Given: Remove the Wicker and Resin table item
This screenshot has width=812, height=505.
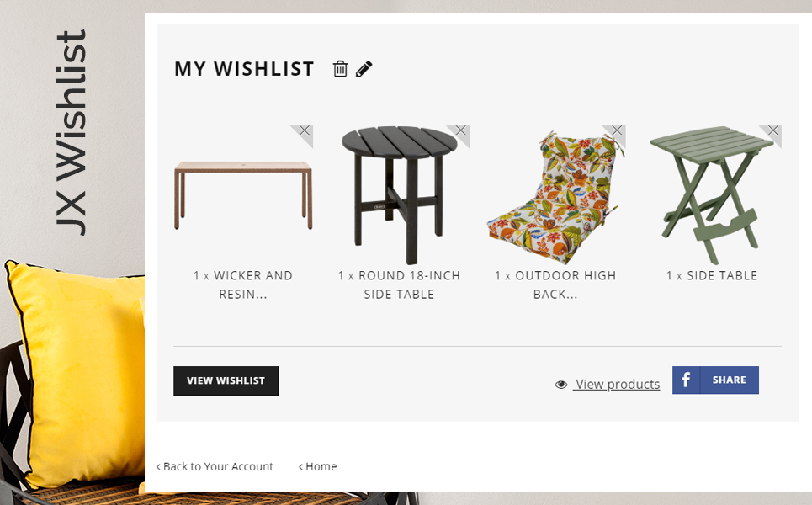Looking at the screenshot, I should point(305,131).
